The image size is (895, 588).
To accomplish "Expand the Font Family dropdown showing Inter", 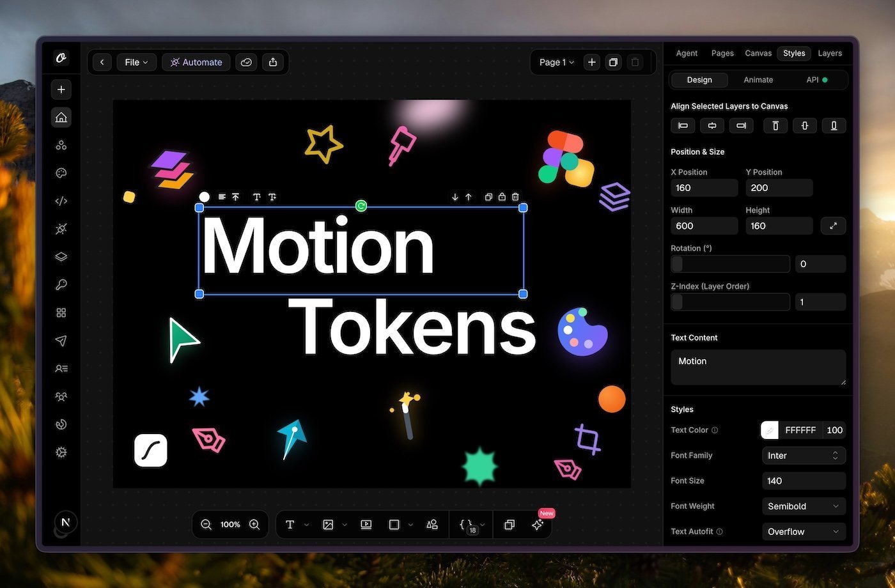I will point(804,456).
